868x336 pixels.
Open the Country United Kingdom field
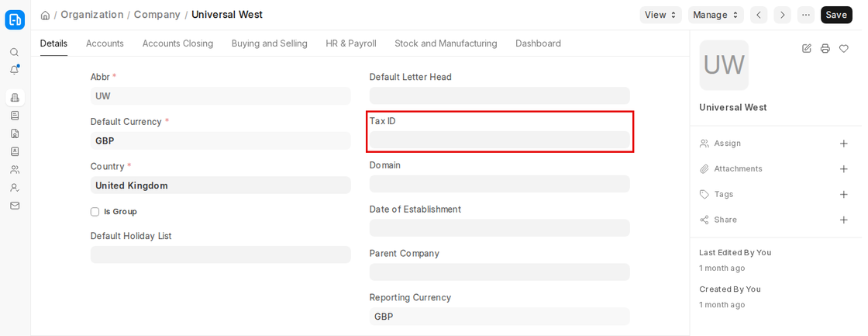pos(220,185)
